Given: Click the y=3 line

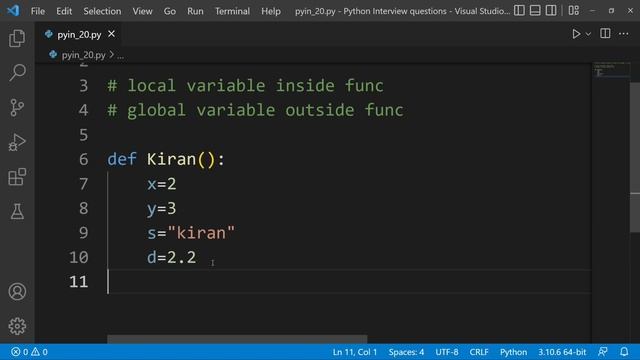Looking at the screenshot, I should pyautogui.click(x=162, y=209).
